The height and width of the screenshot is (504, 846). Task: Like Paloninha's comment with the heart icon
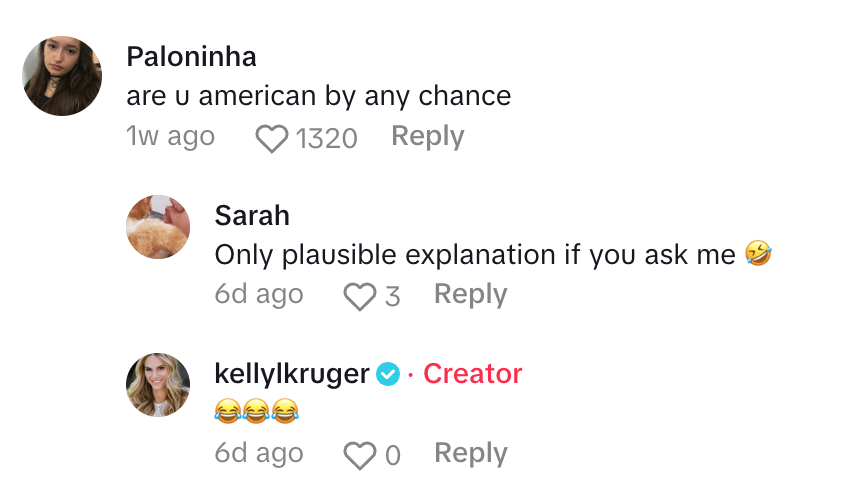(x=272, y=138)
